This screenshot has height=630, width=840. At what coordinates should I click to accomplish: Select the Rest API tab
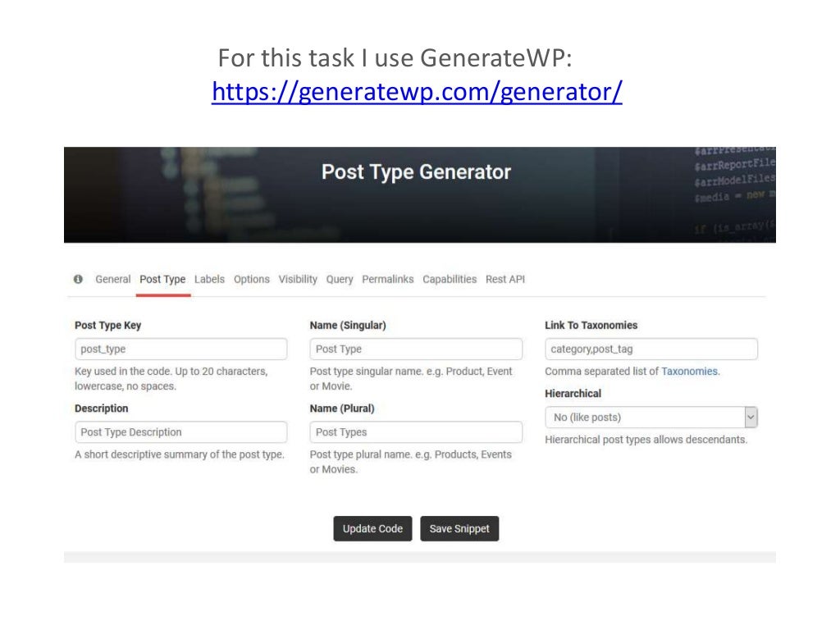(x=505, y=279)
